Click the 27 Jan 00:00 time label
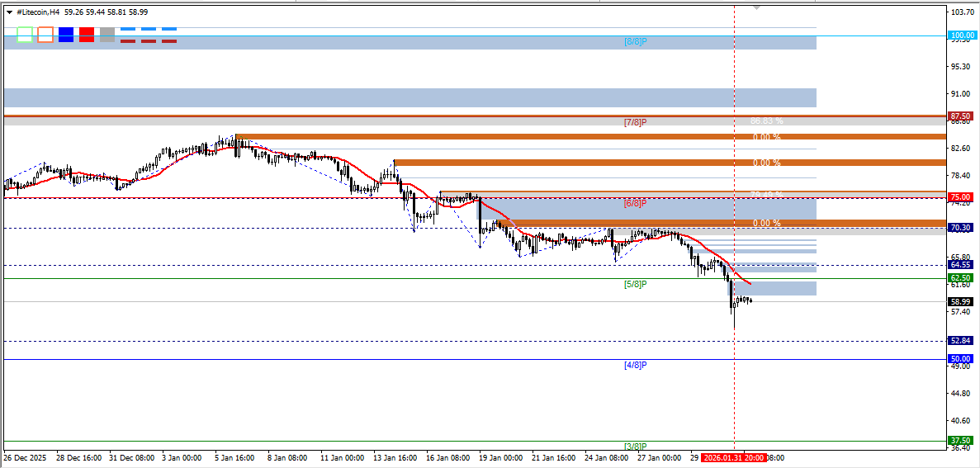 (x=660, y=457)
